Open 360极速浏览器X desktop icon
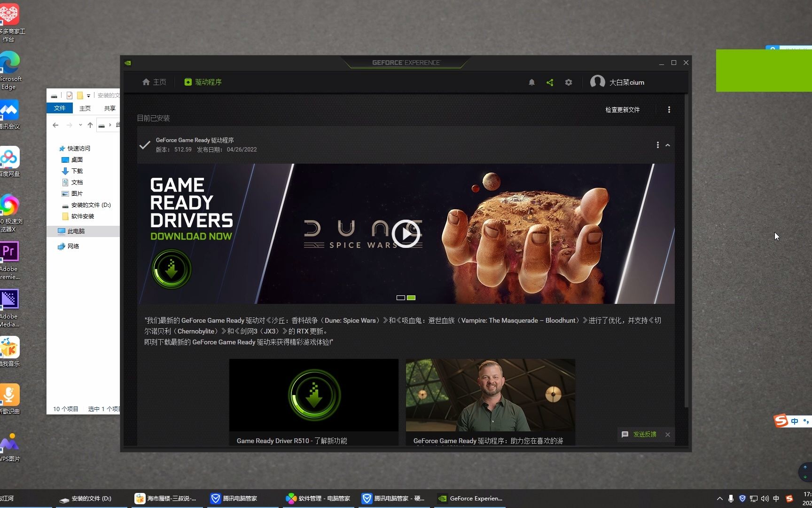812x508 pixels. 10,214
